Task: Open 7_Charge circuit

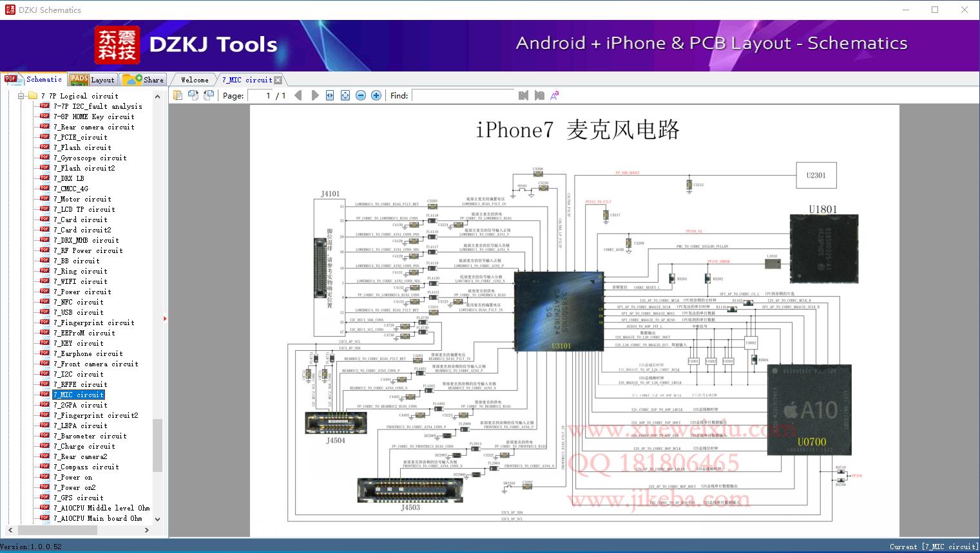Action: 84,446
